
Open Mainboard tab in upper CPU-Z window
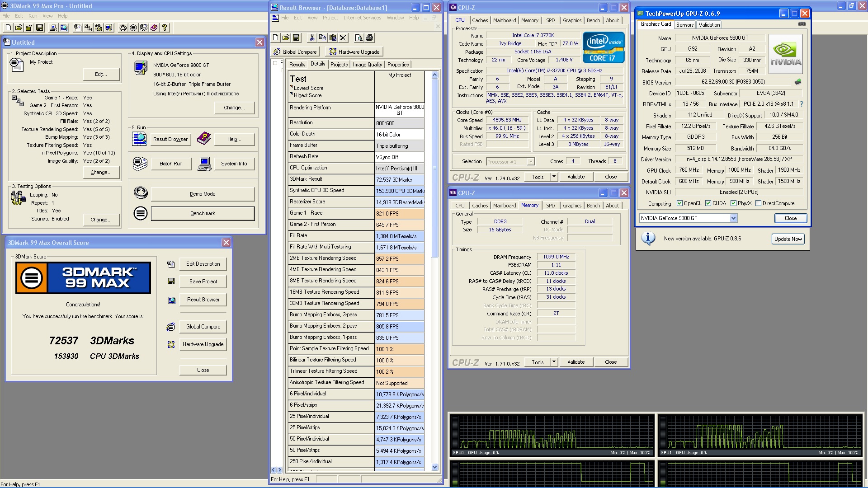tap(505, 20)
